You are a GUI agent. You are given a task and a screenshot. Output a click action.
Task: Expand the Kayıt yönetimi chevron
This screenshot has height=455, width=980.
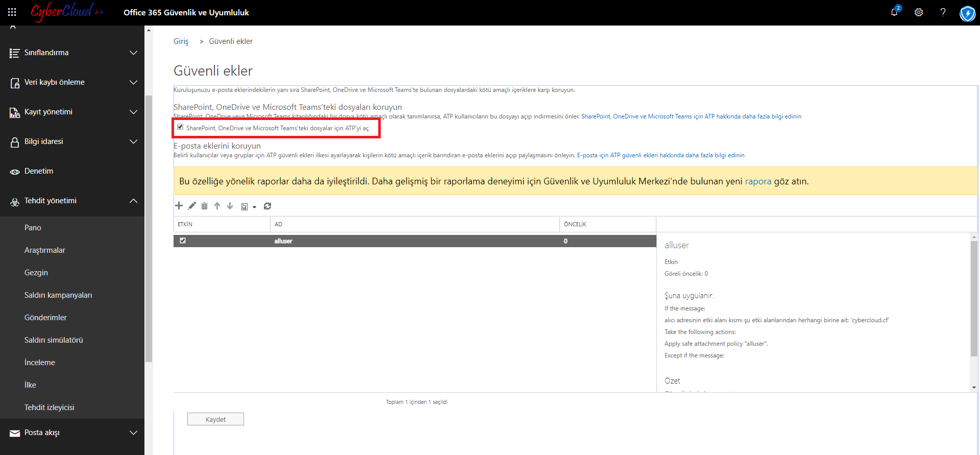134,112
